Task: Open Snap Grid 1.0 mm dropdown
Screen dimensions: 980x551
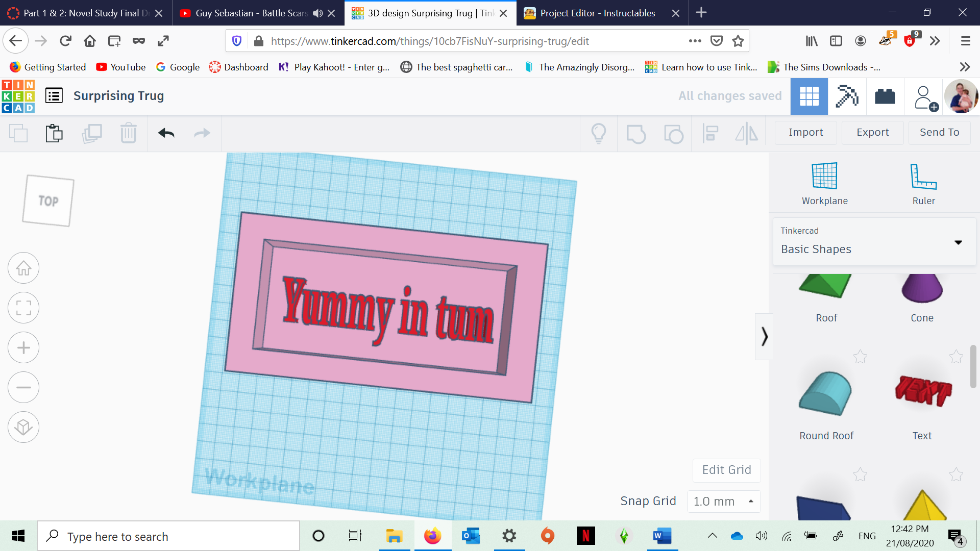Action: coord(724,502)
